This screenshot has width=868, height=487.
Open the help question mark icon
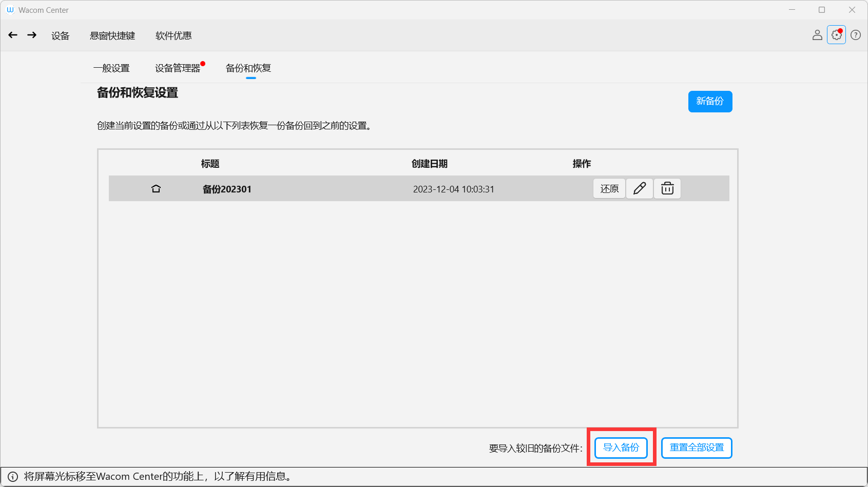click(x=856, y=35)
